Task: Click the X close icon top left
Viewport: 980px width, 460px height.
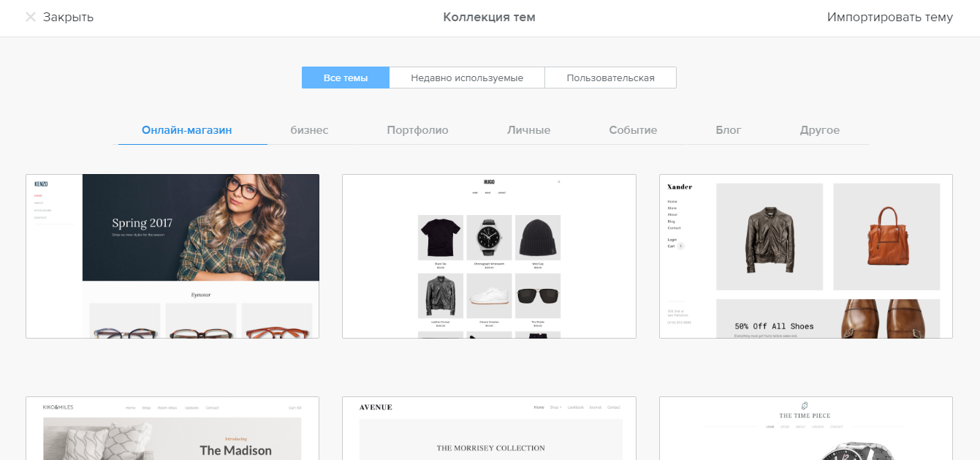Action: (x=31, y=18)
